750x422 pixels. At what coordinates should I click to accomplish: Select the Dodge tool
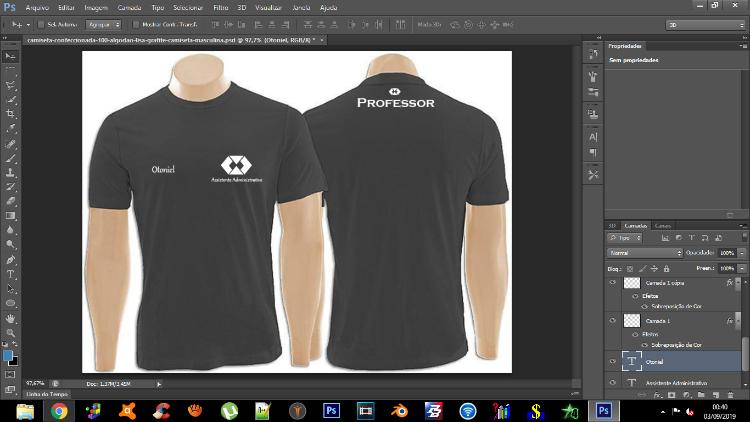coord(11,244)
